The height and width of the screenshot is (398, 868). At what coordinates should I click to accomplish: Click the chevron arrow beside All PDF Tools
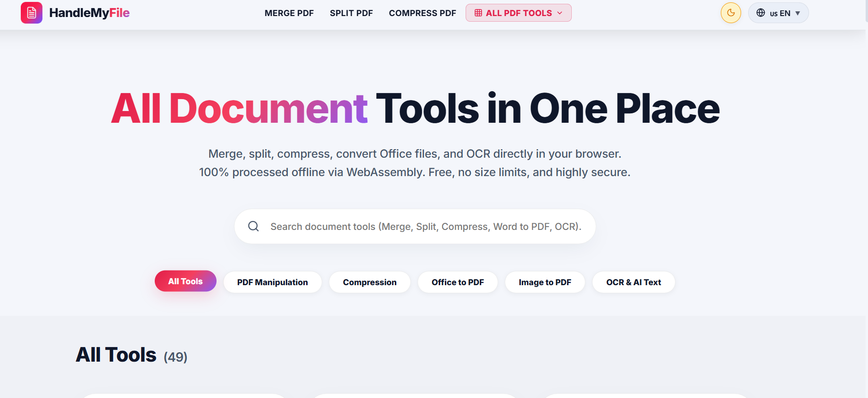coord(560,13)
